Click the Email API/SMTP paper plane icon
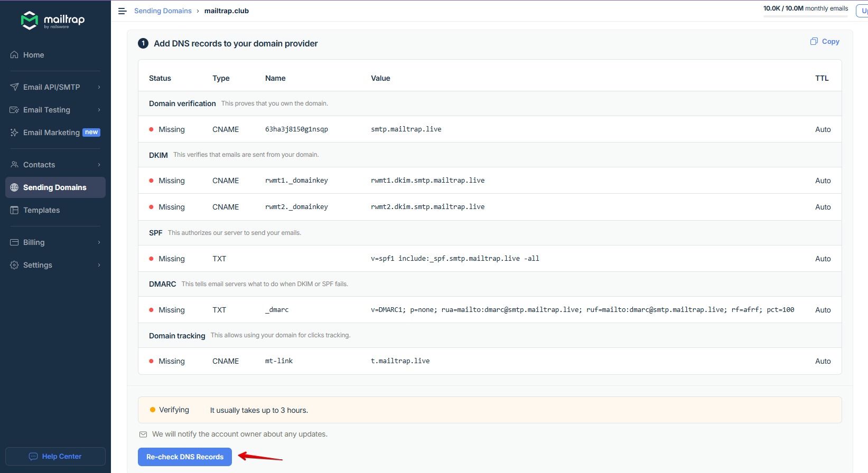 14,87
